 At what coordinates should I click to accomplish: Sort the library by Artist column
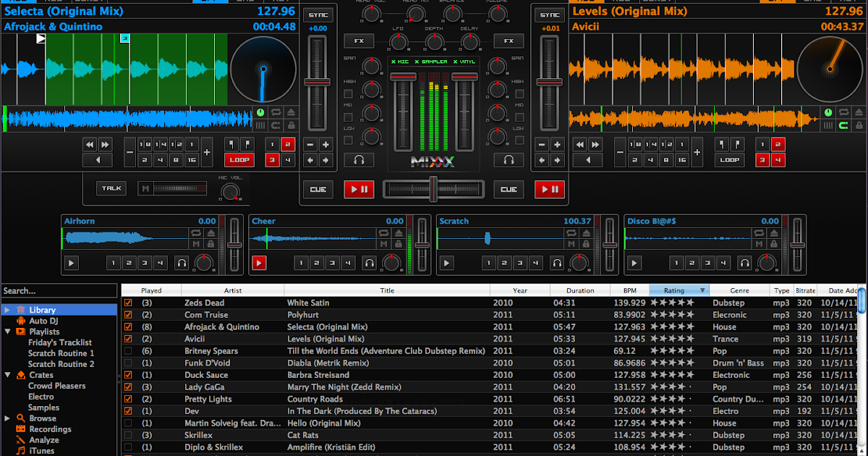click(233, 290)
